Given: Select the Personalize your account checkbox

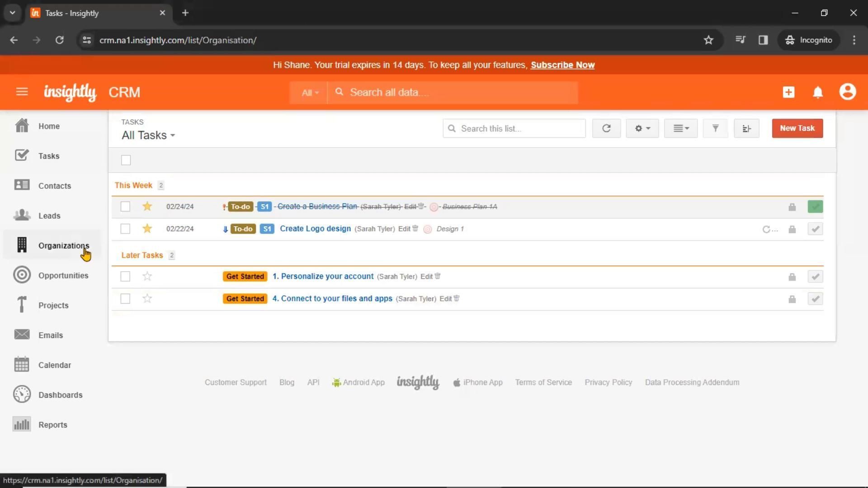Looking at the screenshot, I should point(125,277).
